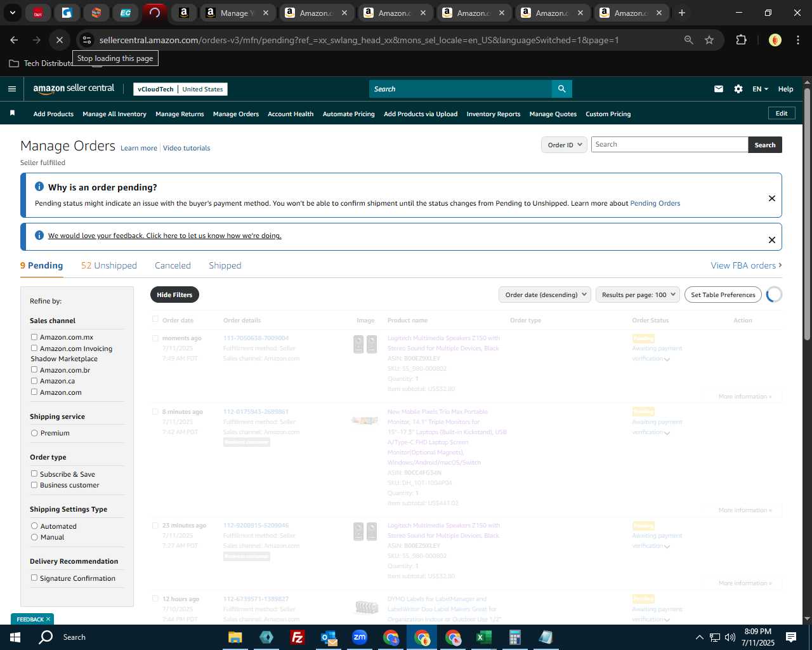Viewport: 812px width, 650px height.
Task: Check the Amazon.com.mx sales channel
Action: pos(34,337)
